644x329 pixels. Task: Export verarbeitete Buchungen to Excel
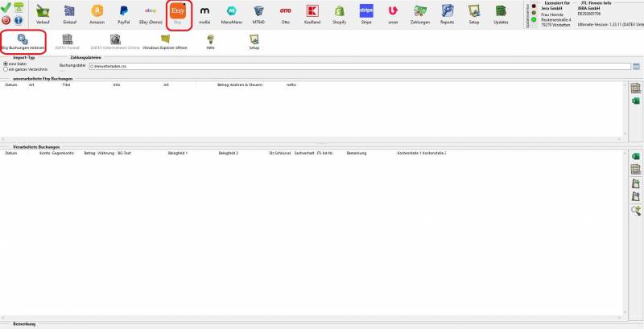(635, 155)
